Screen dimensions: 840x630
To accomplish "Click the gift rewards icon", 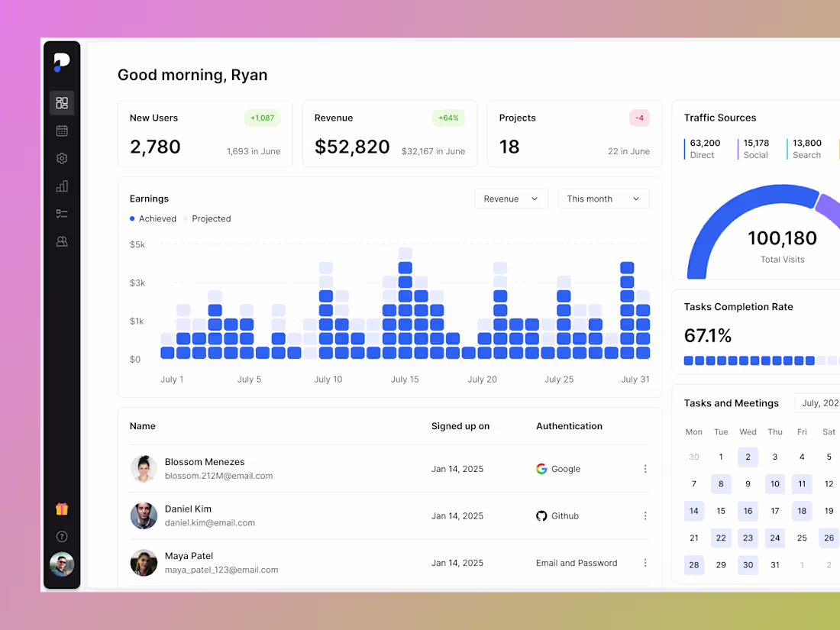I will 62,508.
